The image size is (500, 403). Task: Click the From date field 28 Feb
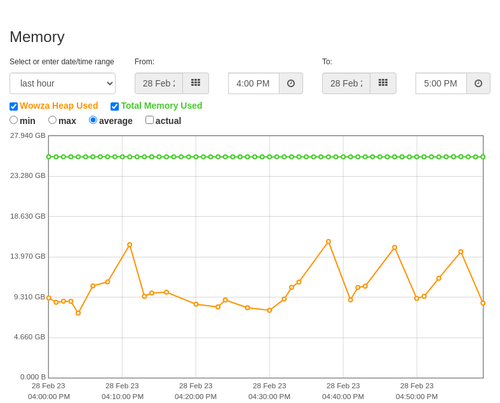pos(159,83)
